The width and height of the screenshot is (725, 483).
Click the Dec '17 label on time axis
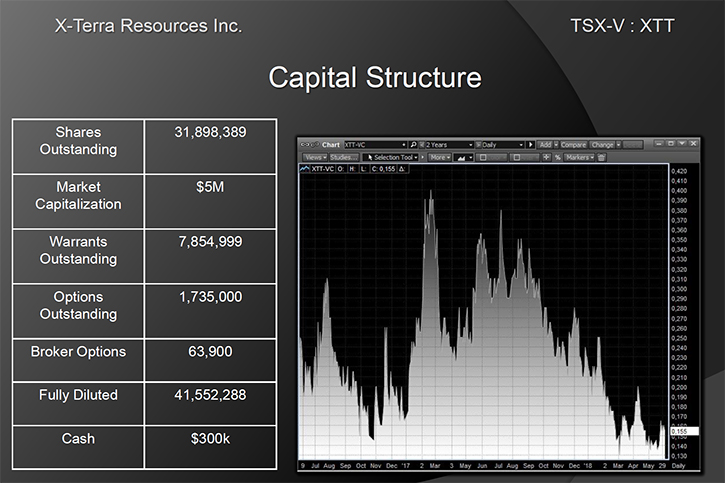(x=398, y=465)
